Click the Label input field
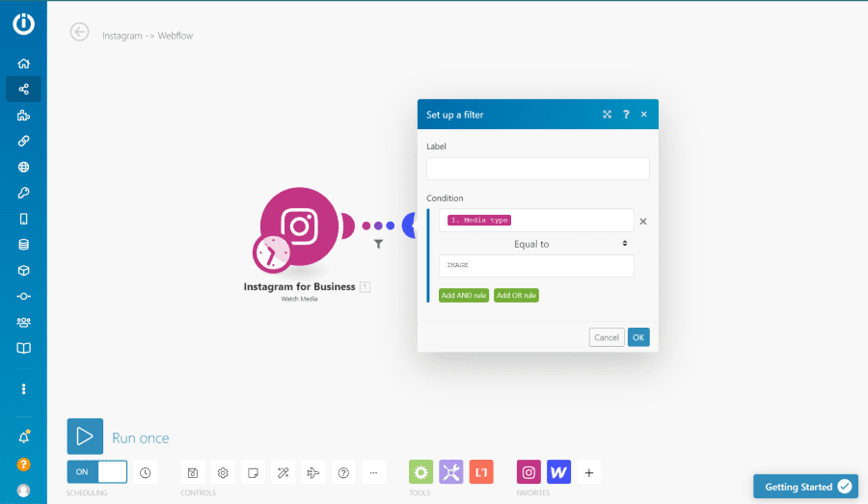Screen dimensions: 868x504 coord(538,169)
